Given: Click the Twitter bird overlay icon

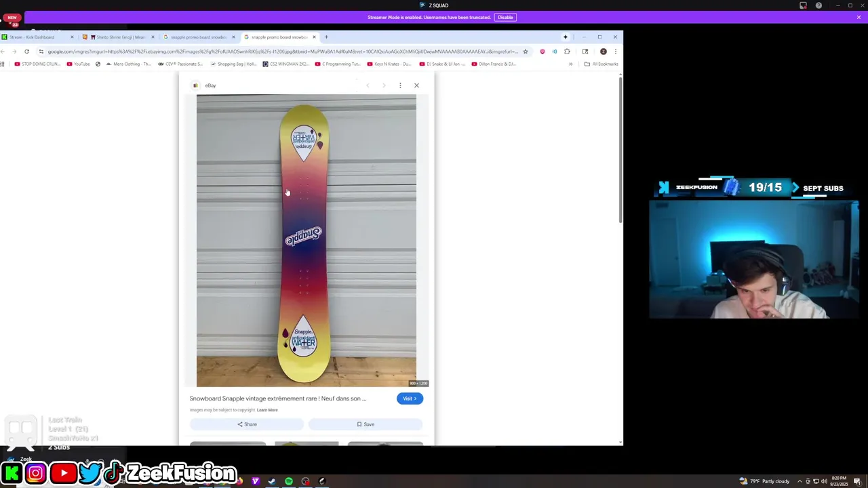Looking at the screenshot, I should click(x=90, y=472).
